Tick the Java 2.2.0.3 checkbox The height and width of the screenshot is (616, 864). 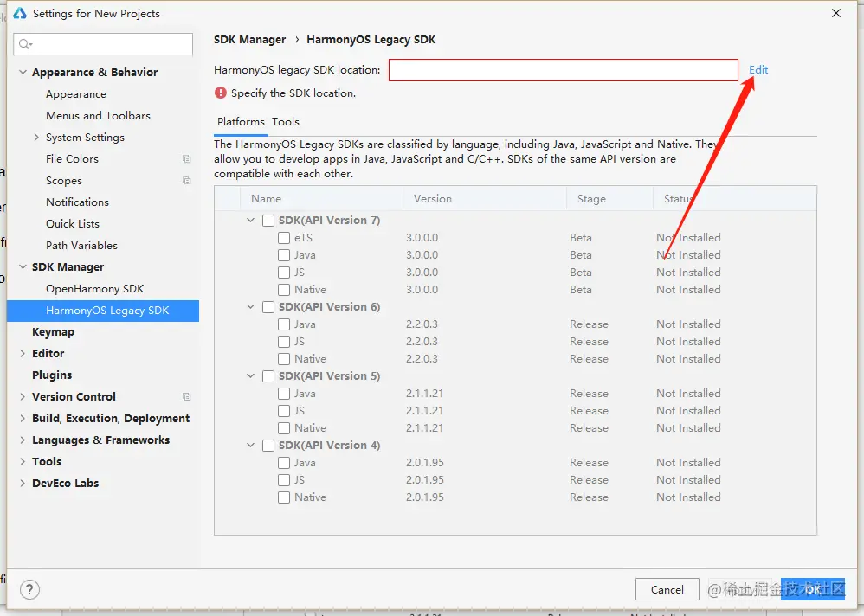284,324
